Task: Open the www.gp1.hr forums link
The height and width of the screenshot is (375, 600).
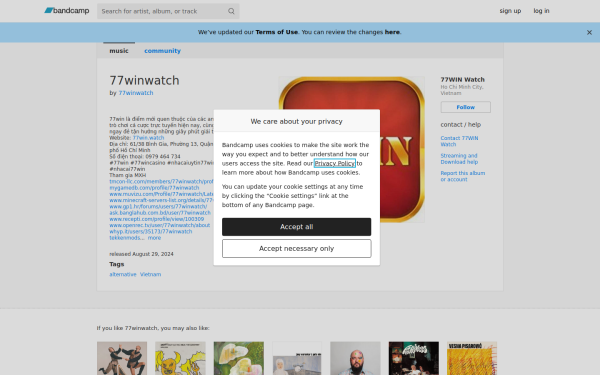Action: tap(158, 207)
